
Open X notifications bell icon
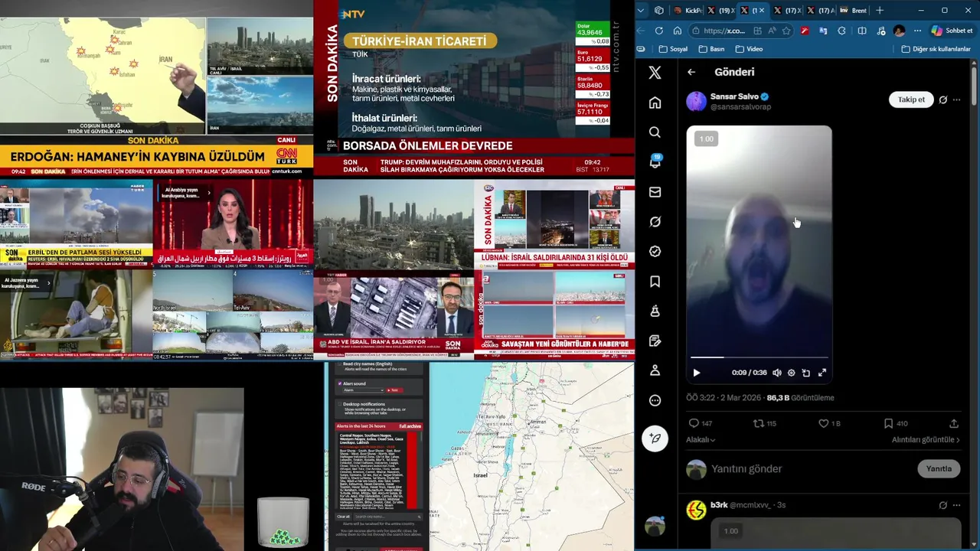point(655,162)
